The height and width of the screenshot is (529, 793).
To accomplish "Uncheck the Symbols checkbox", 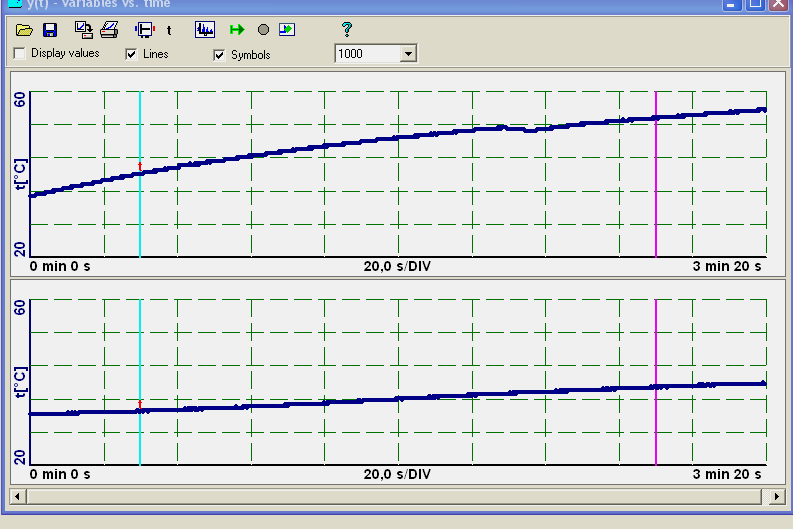I will pos(219,55).
